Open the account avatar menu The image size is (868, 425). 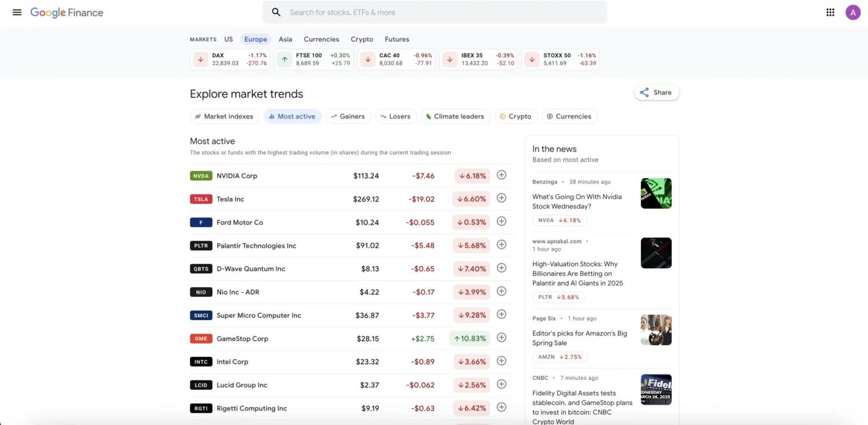tap(853, 12)
